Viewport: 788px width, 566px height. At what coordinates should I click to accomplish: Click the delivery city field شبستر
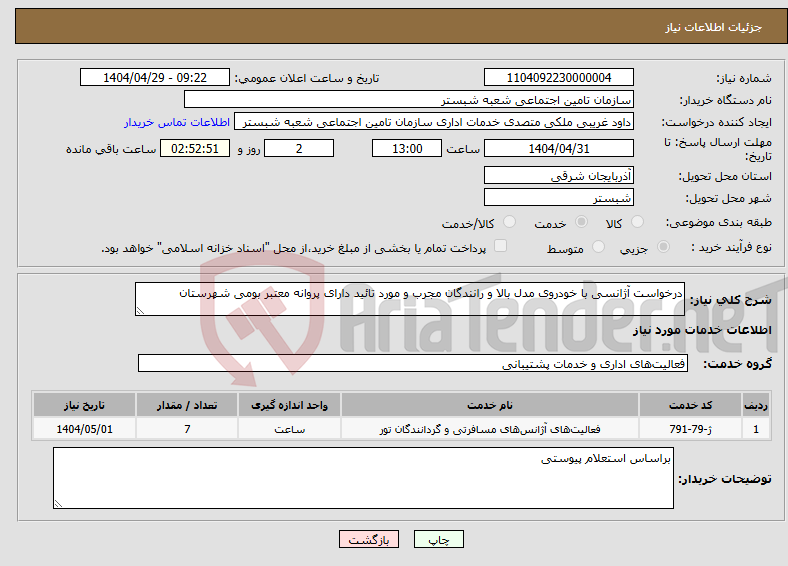(559, 197)
